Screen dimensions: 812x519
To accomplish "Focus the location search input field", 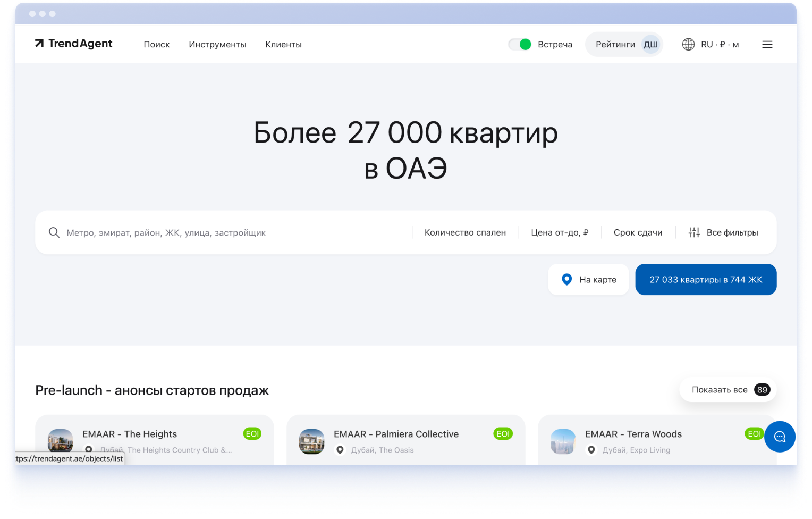I will click(x=234, y=232).
